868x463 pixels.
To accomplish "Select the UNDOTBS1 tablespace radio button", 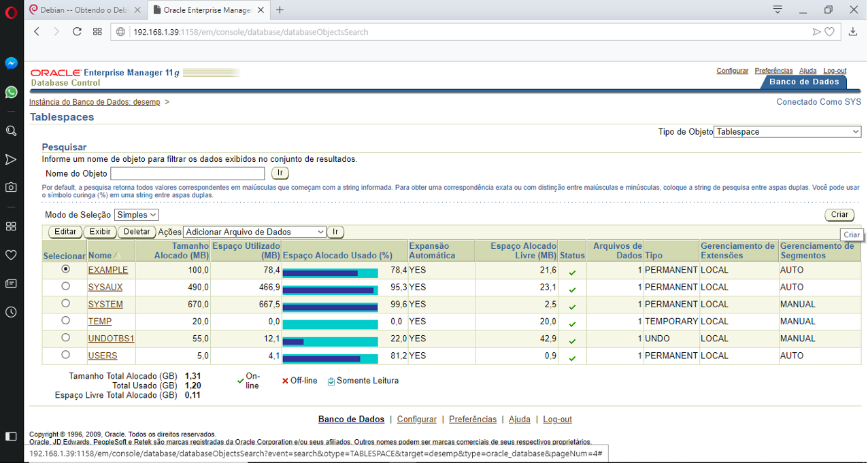I will pyautogui.click(x=65, y=337).
